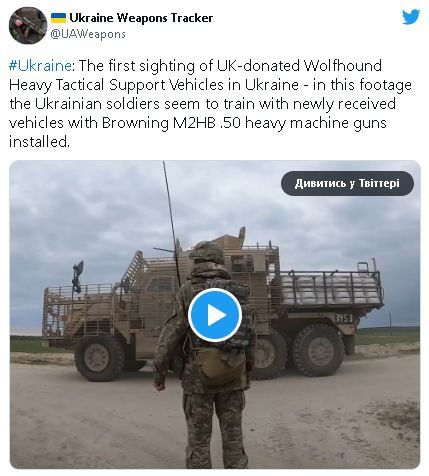
Task: Click 'Heavy Tactical Support Vehicles' in tweet
Action: tap(116, 85)
